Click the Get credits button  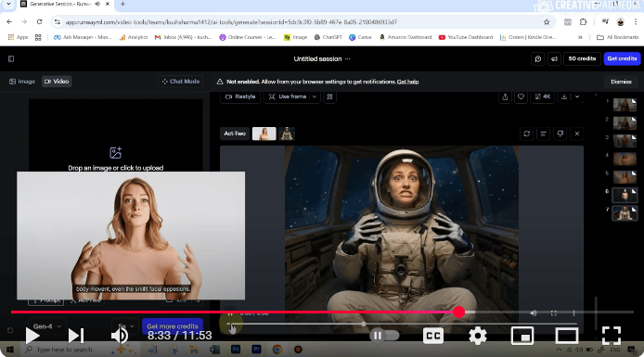(x=622, y=58)
